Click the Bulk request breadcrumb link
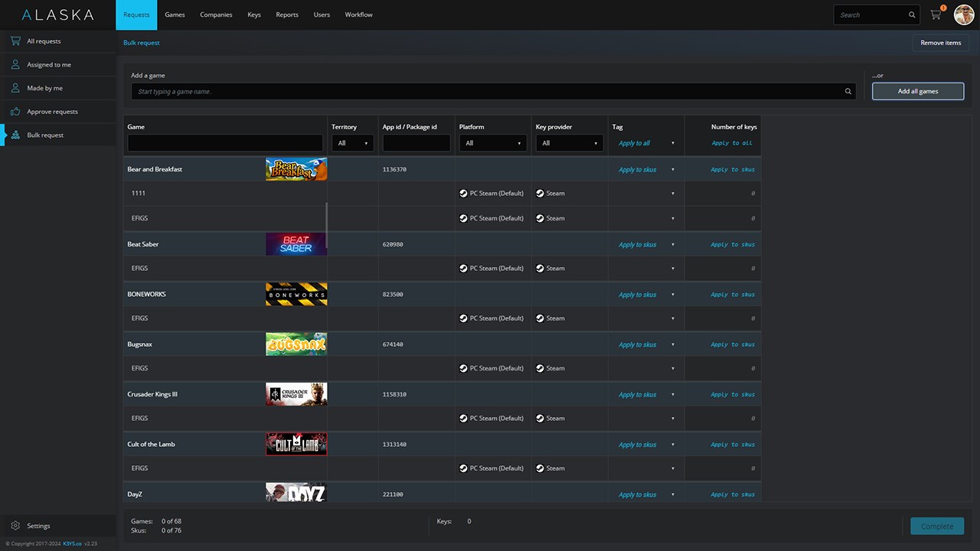 [x=142, y=43]
